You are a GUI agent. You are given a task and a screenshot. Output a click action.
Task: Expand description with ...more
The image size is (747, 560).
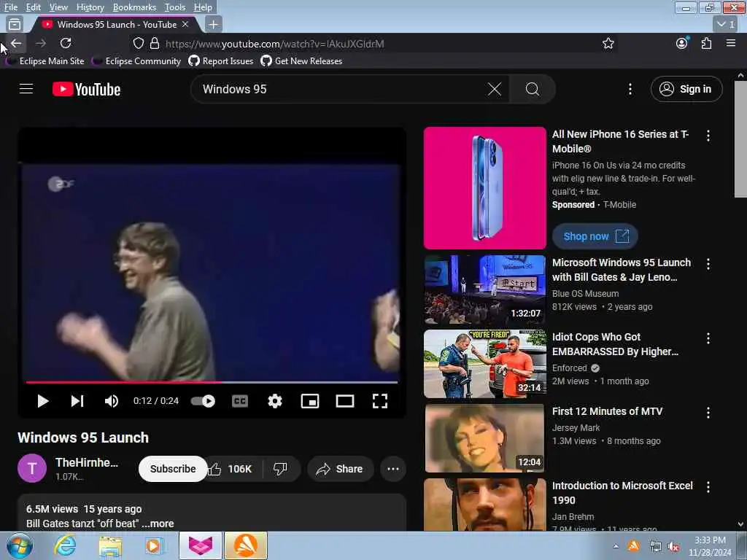[x=158, y=524]
